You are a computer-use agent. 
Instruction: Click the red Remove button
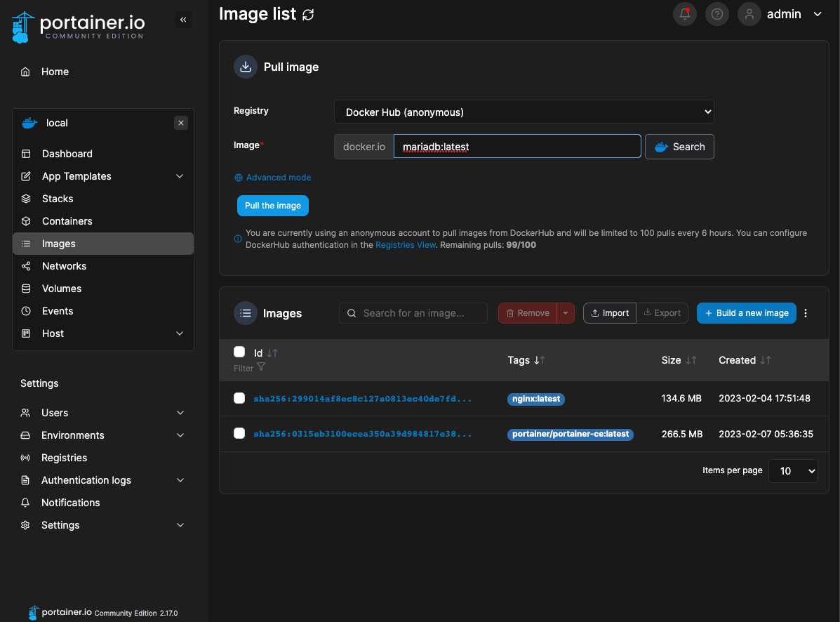[x=528, y=313]
